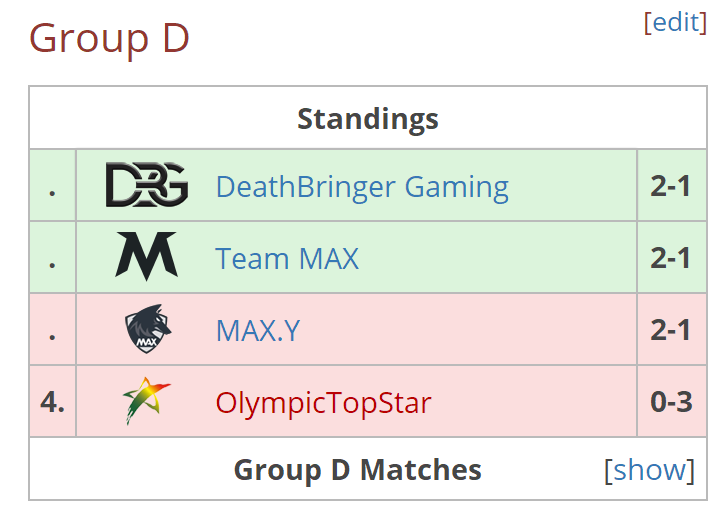The height and width of the screenshot is (523, 718).
Task: Select MAX.Y's 2-1 score cell
Action: point(671,329)
